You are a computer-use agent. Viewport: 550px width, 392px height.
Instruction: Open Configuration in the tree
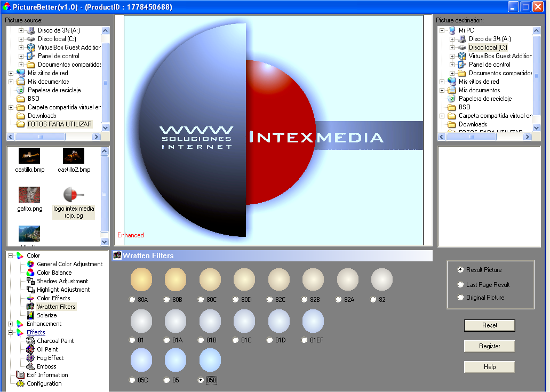[44, 383]
